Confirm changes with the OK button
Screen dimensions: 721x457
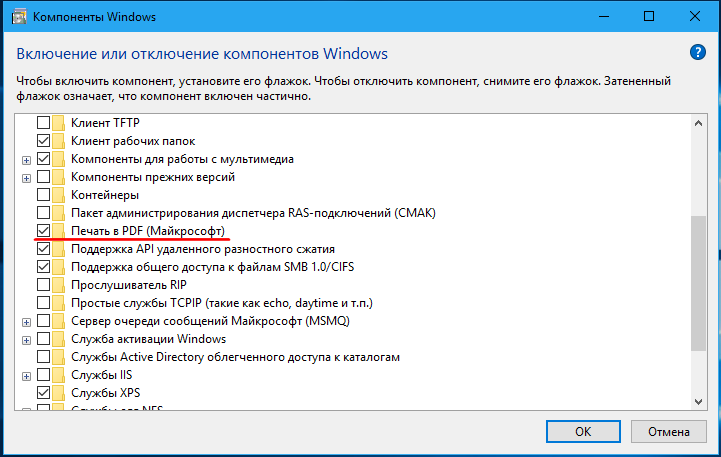point(583,432)
